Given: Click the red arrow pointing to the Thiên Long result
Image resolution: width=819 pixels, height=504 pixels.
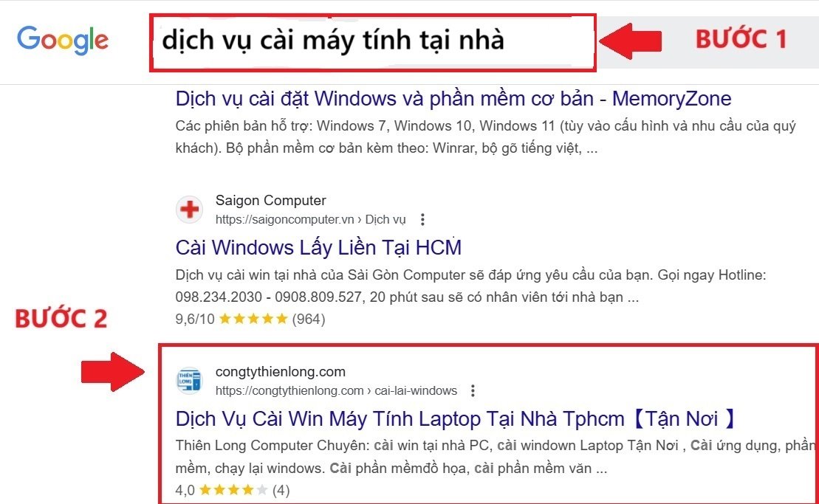Looking at the screenshot, I should (x=113, y=372).
